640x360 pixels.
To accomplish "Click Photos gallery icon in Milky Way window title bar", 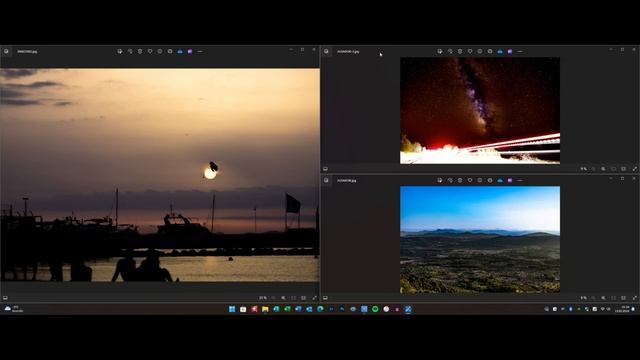I will 326,51.
